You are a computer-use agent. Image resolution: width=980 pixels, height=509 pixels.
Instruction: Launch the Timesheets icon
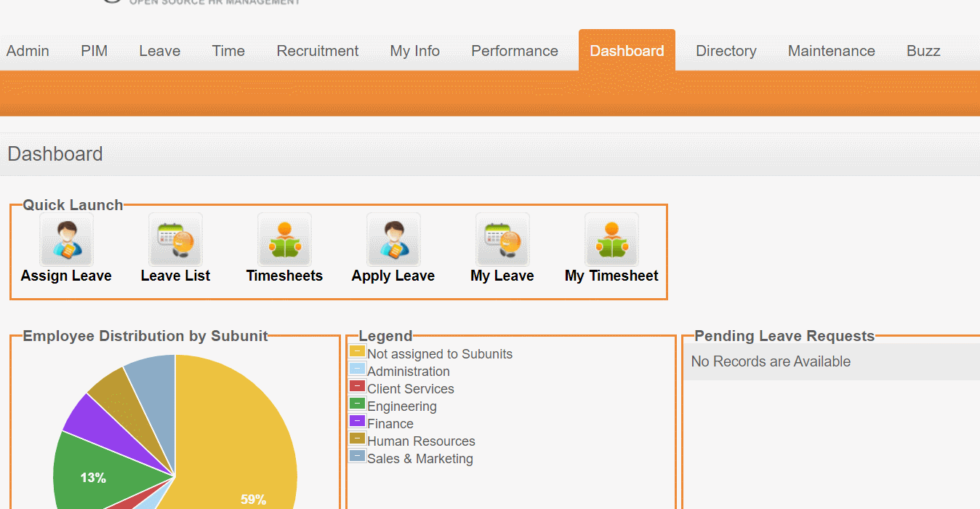click(x=284, y=239)
